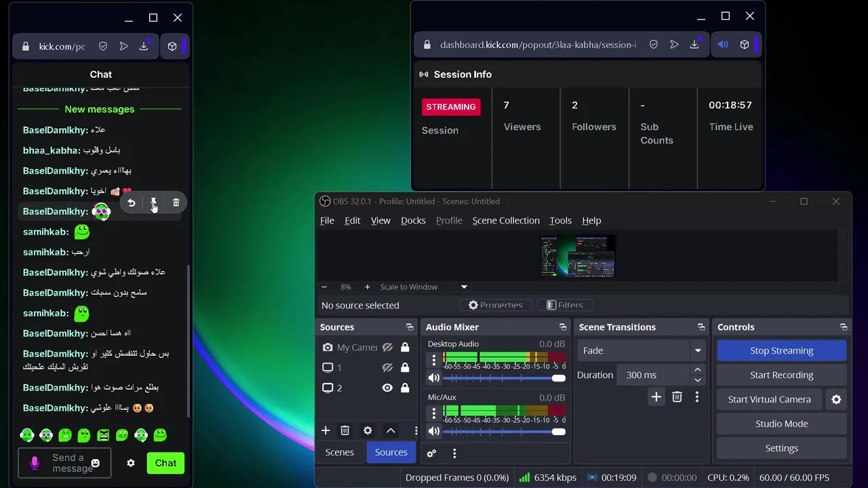Move source up in Sources list
Viewport: 868px width, 488px height.
click(x=391, y=431)
